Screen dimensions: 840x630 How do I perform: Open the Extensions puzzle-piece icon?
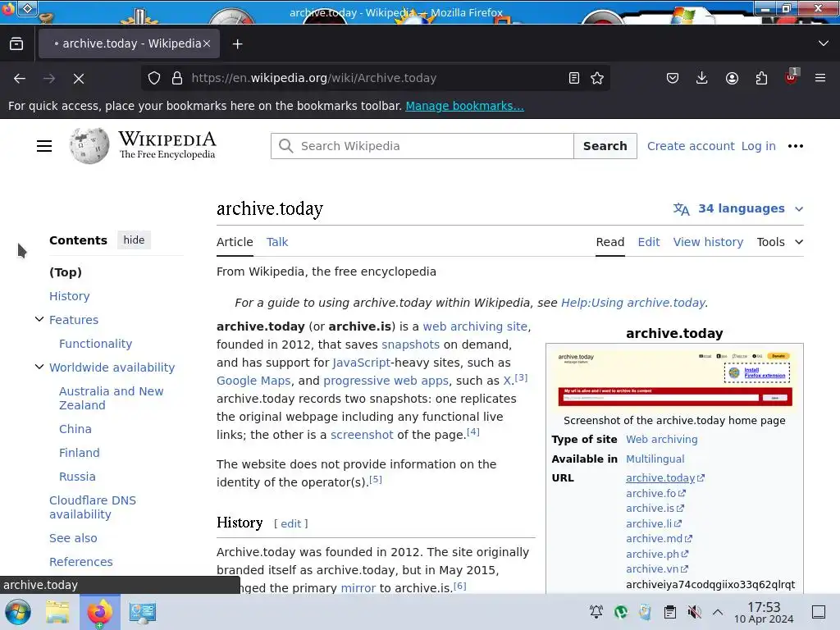(x=761, y=78)
